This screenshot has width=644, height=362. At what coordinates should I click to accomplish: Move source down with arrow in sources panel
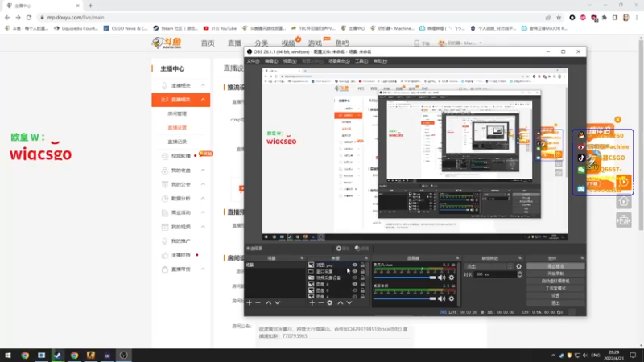pos(349,303)
